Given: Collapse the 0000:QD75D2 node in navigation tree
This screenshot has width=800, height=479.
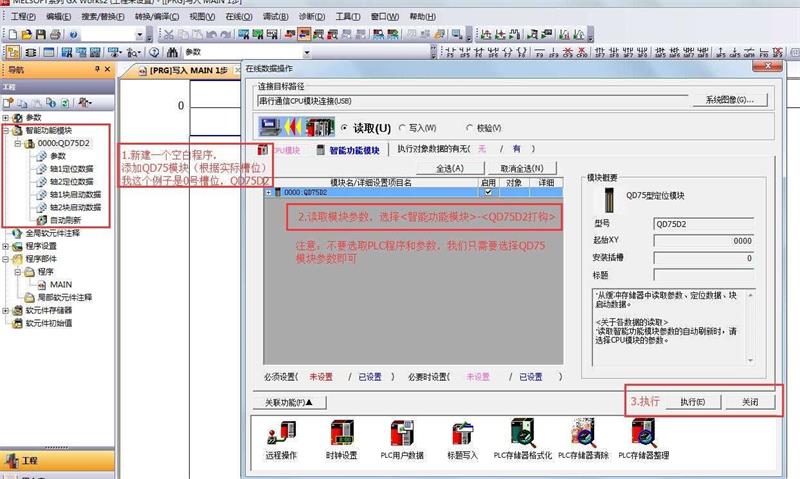Looking at the screenshot, I should point(18,143).
